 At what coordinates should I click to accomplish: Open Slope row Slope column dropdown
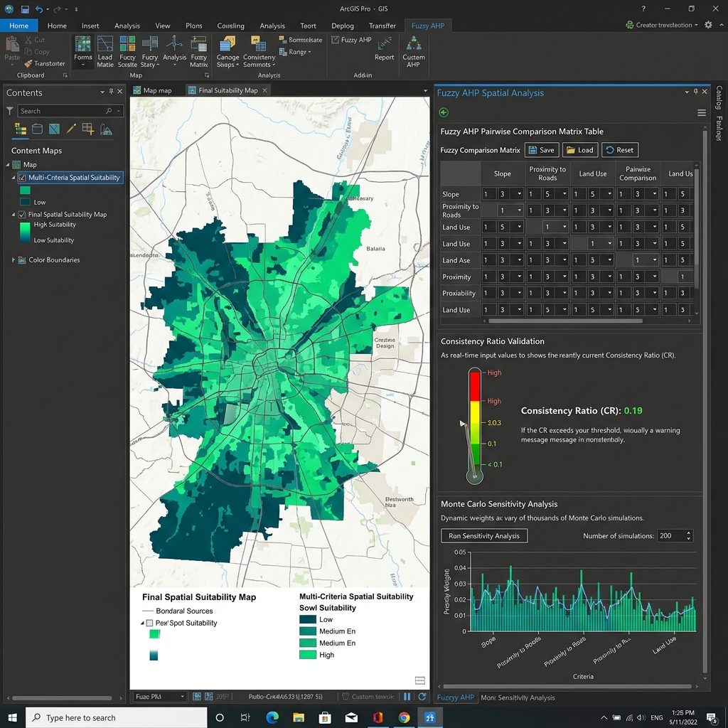519,194
